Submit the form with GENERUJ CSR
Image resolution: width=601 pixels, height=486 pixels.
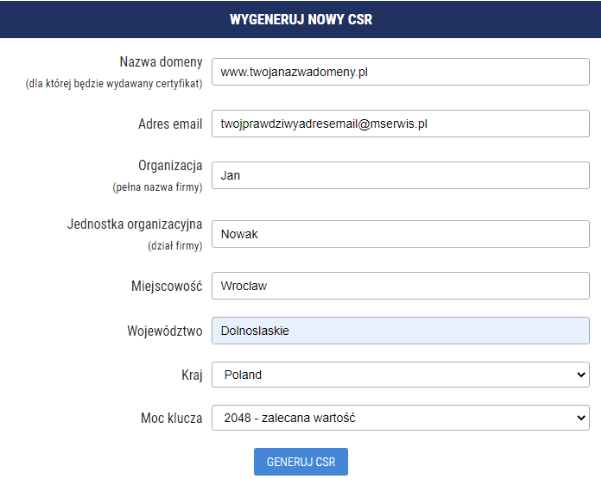click(x=301, y=462)
